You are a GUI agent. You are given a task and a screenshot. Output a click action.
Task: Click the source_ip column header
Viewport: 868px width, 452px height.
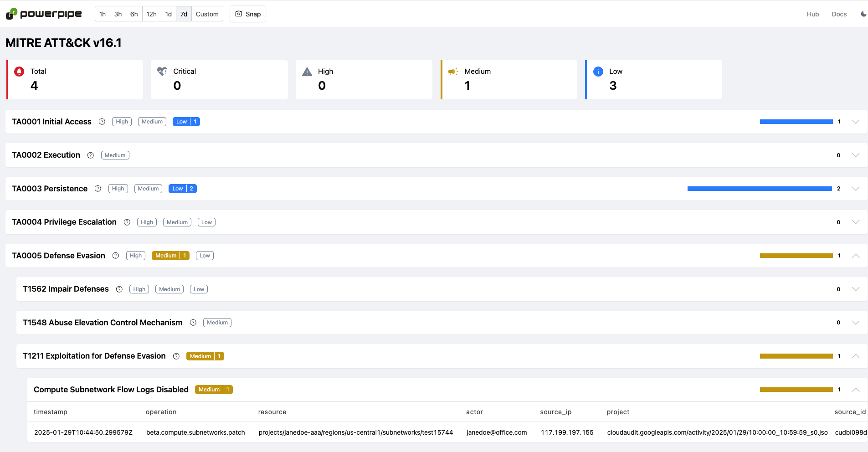pyautogui.click(x=555, y=412)
